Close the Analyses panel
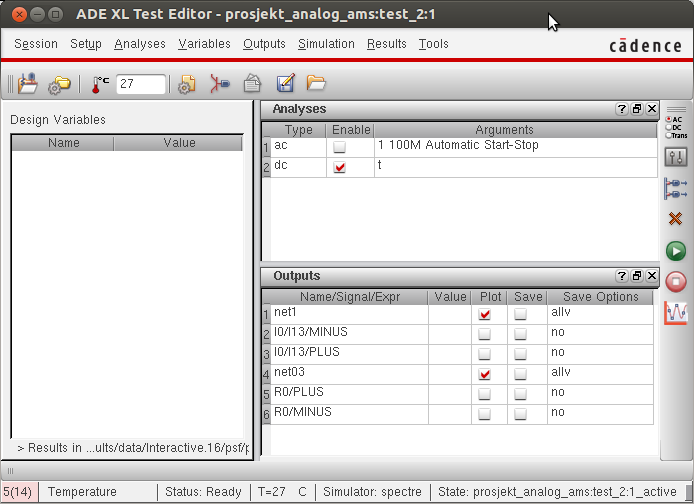694x504 pixels. point(652,109)
